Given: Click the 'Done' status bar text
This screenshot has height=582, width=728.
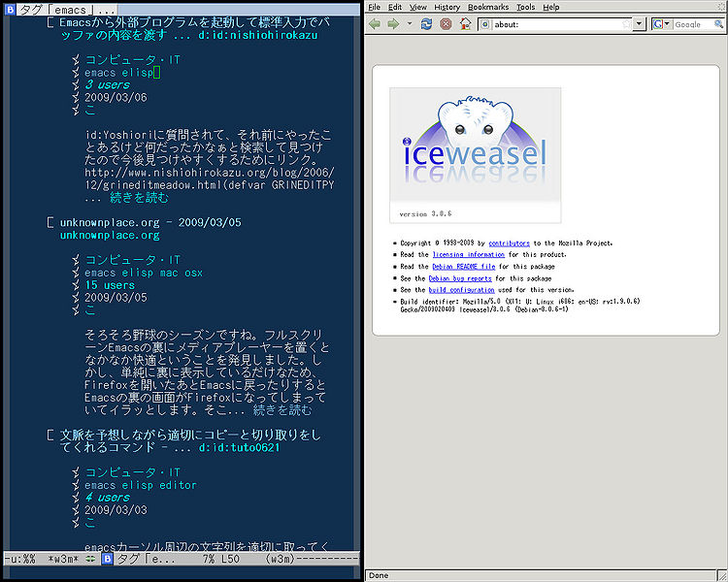Looking at the screenshot, I should (379, 575).
